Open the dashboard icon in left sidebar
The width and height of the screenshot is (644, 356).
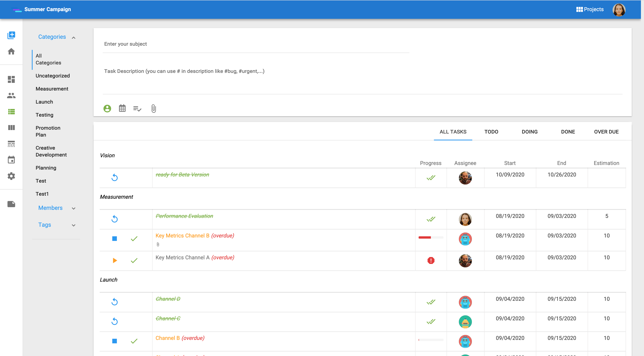pyautogui.click(x=11, y=79)
